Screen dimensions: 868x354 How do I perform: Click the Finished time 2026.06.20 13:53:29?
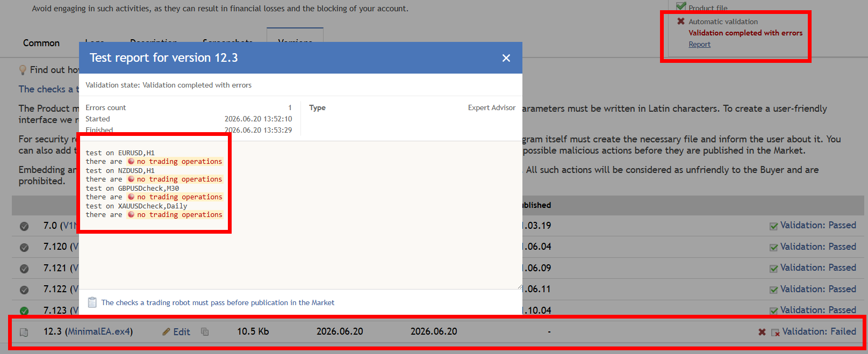coord(258,130)
